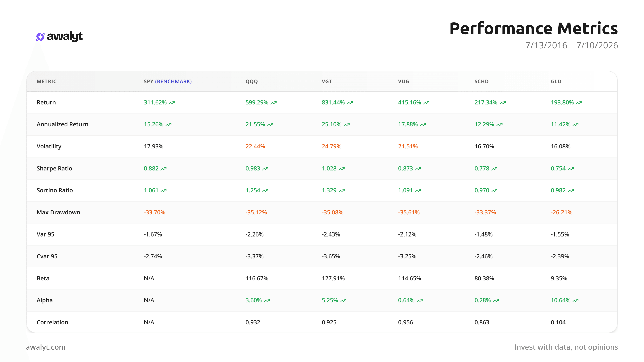Click the trend arrow beside SCHD return 217.34%

503,103
